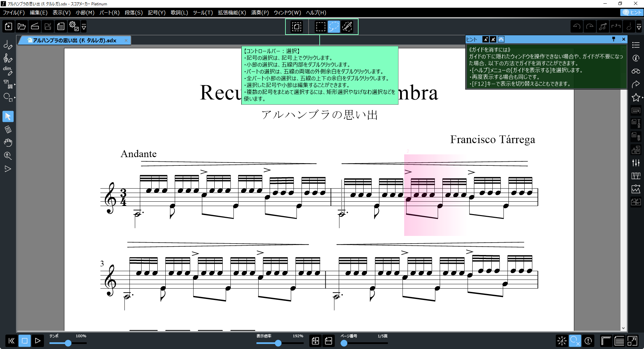The width and height of the screenshot is (644, 349).
Task: Decrease hint panel font size
Action: 485,40
